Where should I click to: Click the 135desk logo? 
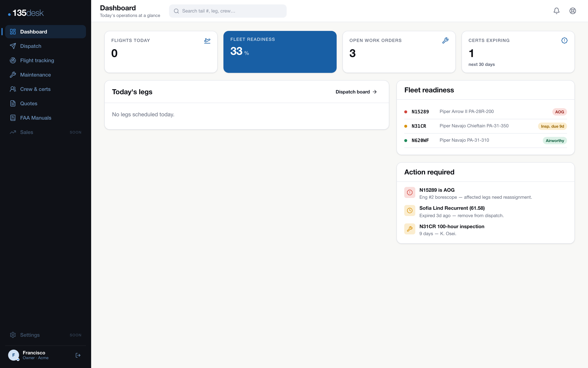coord(26,13)
